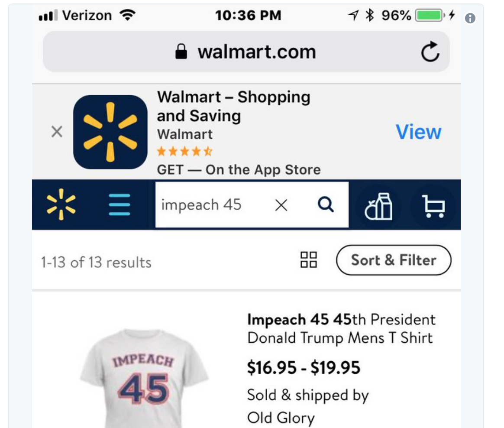Reload the walmart.com page
The height and width of the screenshot is (428, 504).
[x=430, y=52]
